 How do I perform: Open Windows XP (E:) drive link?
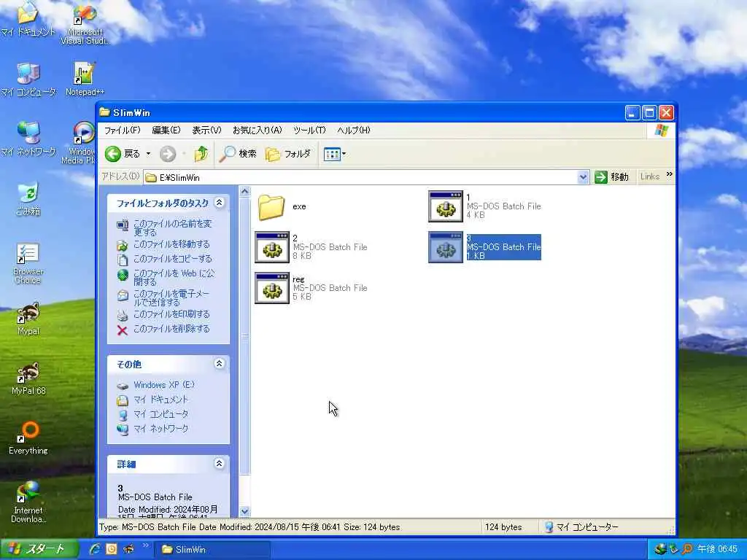click(164, 385)
